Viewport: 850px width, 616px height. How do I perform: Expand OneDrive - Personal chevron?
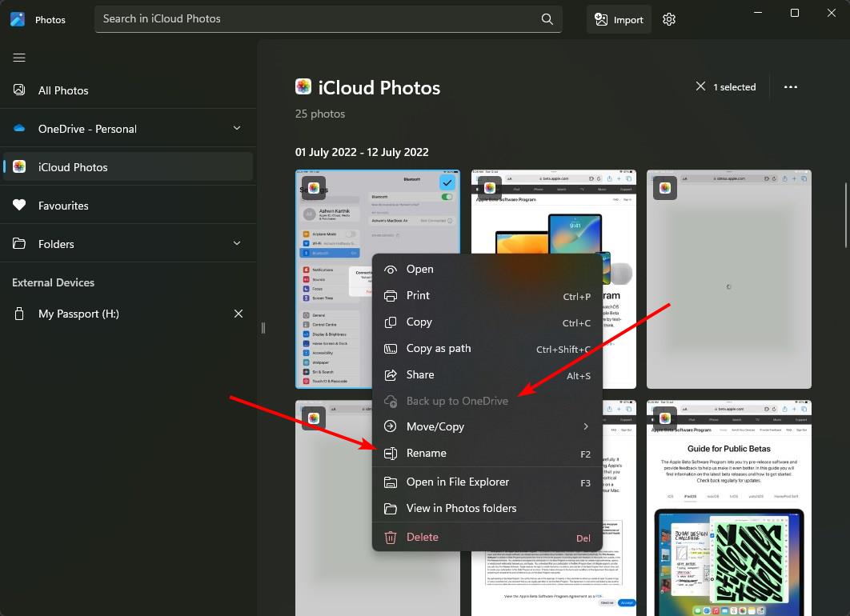(x=237, y=129)
